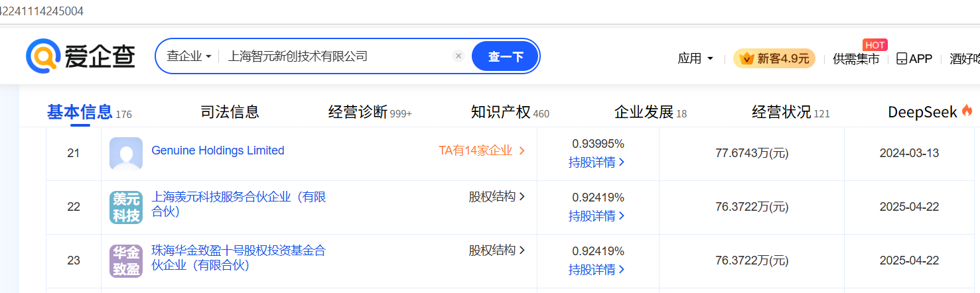Select the 76.3722万(元) amount in row 22
This screenshot has width=980, height=293.
pos(752,207)
